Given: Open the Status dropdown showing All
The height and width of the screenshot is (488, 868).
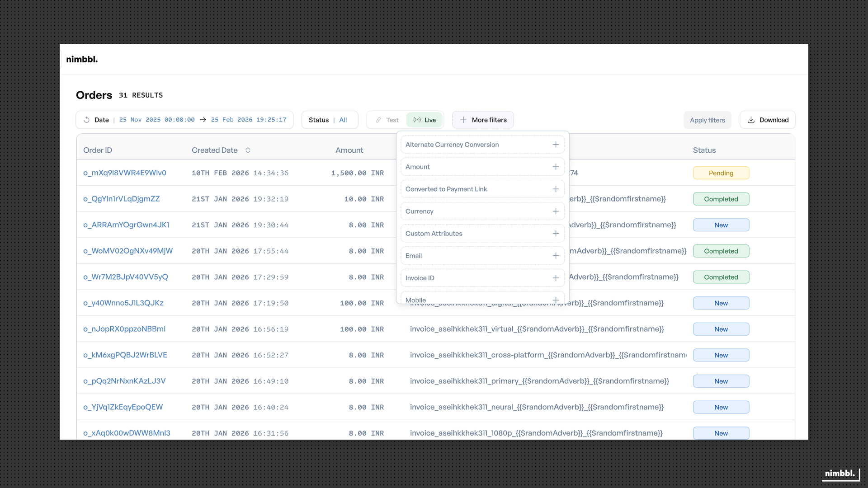Looking at the screenshot, I should click(330, 120).
